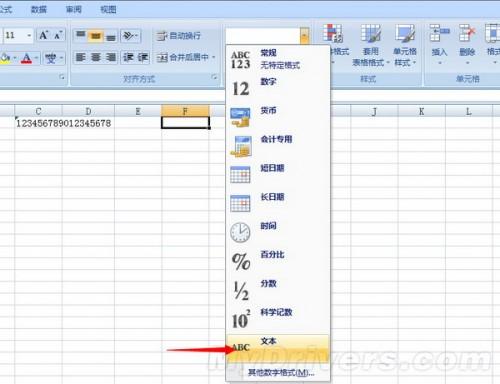The width and height of the screenshot is (500, 384).
Task: Click column F header
Action: (185, 111)
